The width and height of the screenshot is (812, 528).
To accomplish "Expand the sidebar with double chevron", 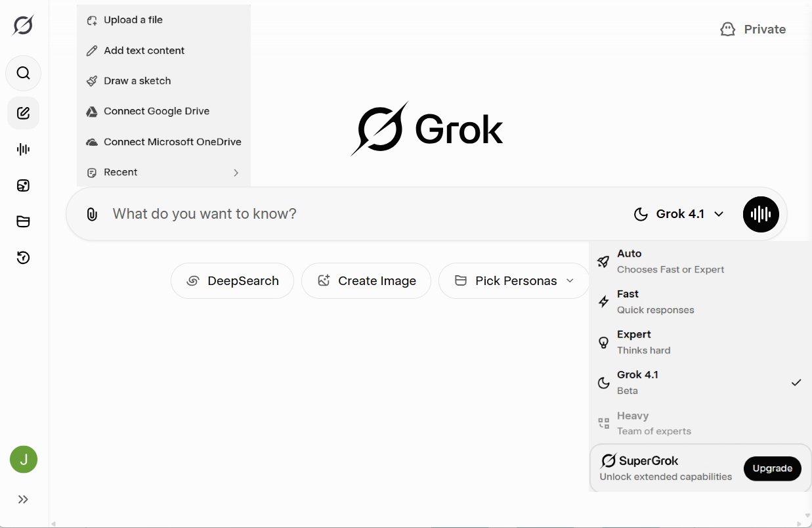I will (24, 500).
